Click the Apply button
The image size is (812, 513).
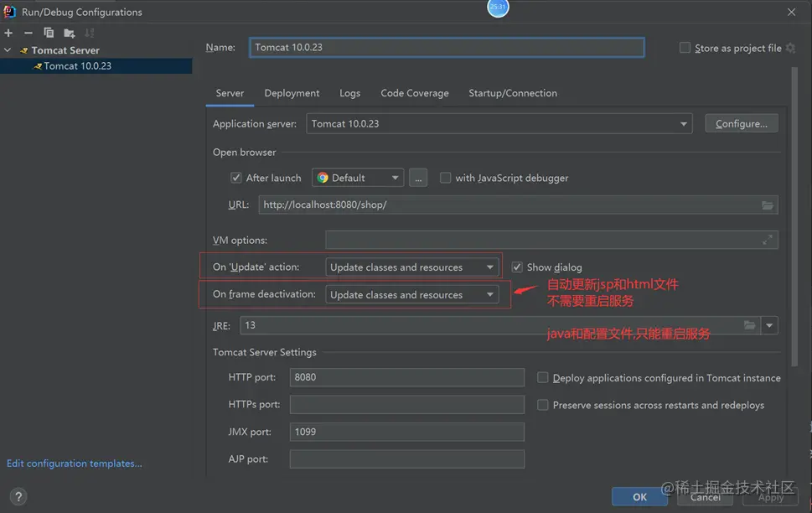click(771, 497)
